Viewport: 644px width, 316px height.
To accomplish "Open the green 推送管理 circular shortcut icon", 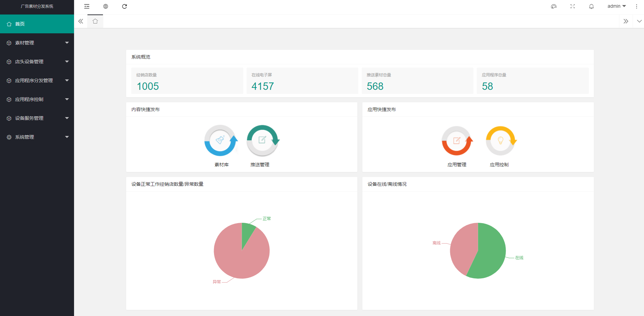I will coord(263,140).
